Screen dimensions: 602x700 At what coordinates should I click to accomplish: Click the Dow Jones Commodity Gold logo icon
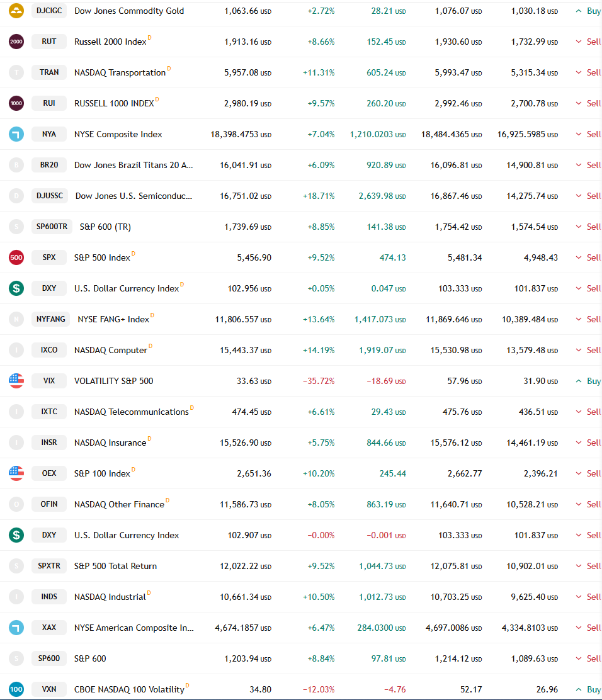[16, 11]
